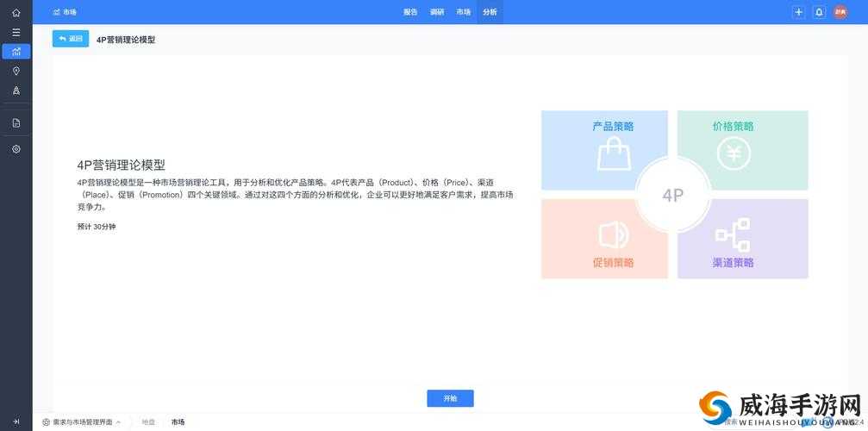Switch to the 分析 tab

point(490,12)
